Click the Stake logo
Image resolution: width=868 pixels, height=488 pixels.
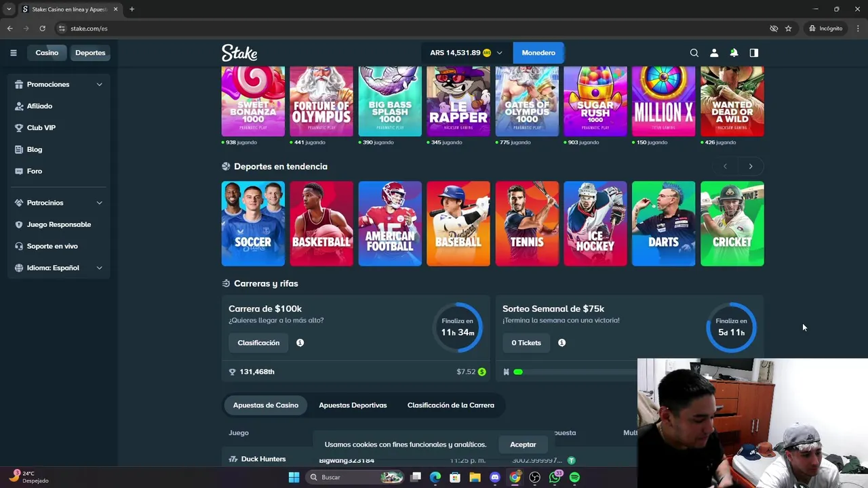click(x=239, y=53)
